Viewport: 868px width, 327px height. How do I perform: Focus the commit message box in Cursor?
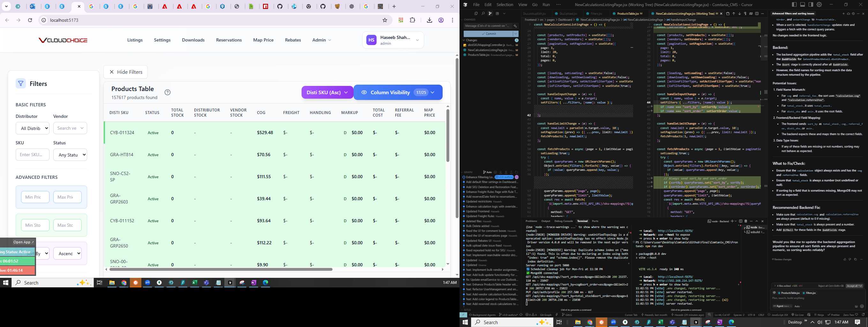[x=488, y=26]
